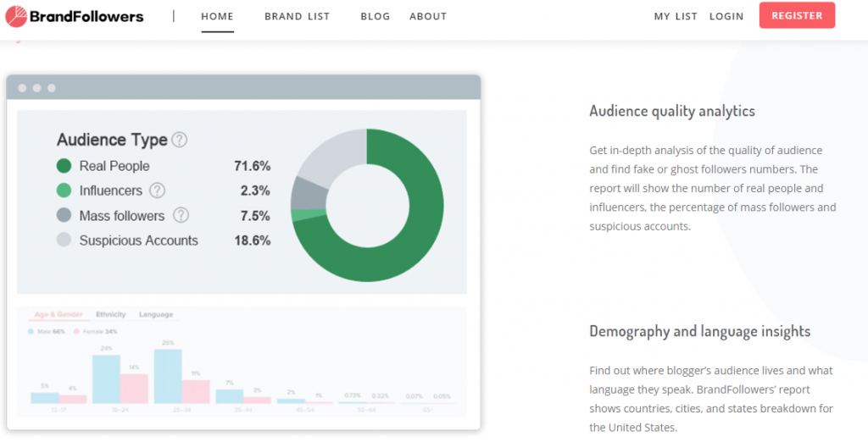This screenshot has width=868, height=442.
Task: Click the Influencers light green legend dot
Action: [64, 191]
